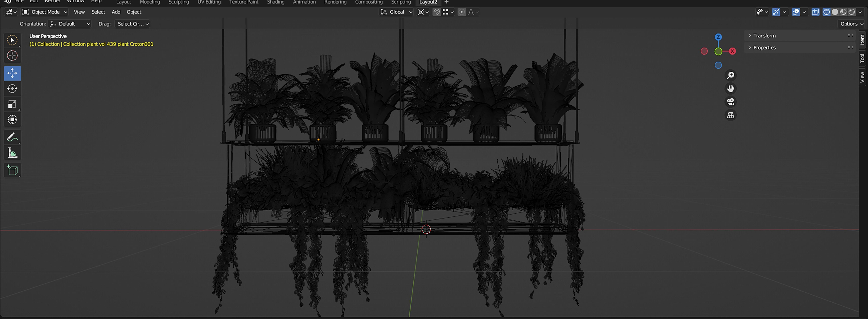Open the editor type selector icon
868x319 pixels.
pyautogui.click(x=11, y=12)
